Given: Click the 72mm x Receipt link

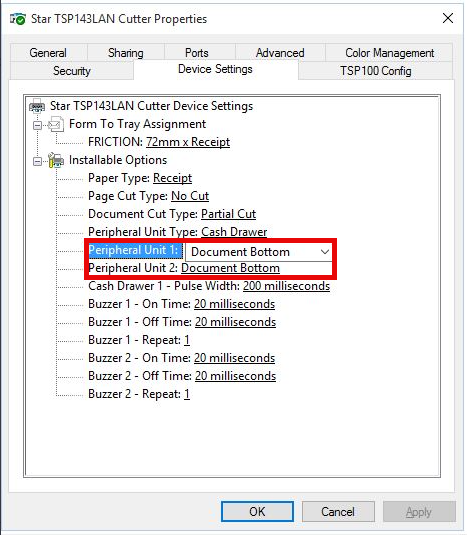Looking at the screenshot, I should coord(188,142).
